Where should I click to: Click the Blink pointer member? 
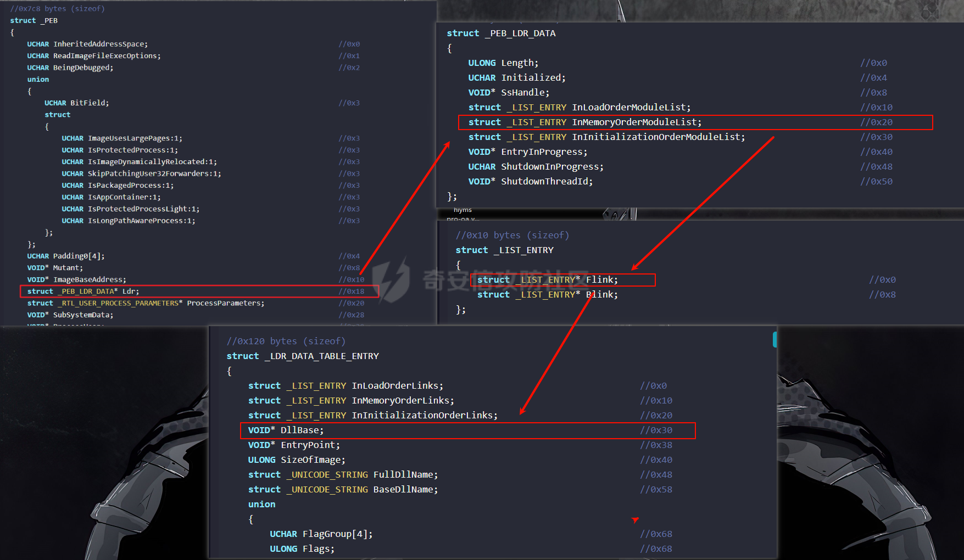pos(547,295)
